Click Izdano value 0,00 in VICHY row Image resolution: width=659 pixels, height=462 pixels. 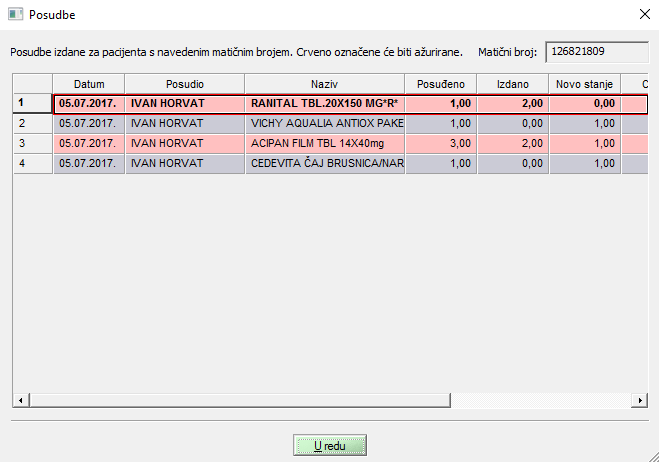click(513, 124)
